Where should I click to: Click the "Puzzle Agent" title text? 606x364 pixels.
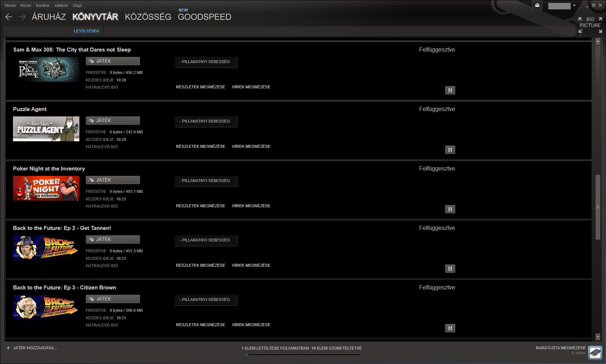click(30, 109)
